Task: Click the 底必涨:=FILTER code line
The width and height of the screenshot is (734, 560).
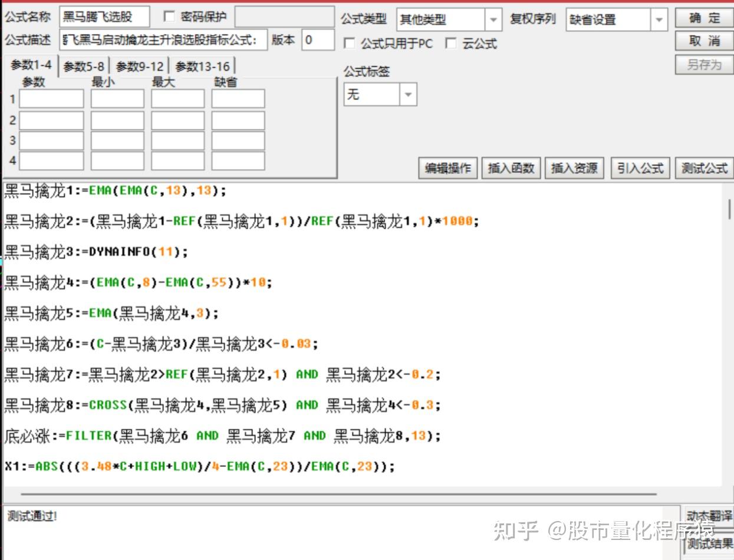Action: 222,436
